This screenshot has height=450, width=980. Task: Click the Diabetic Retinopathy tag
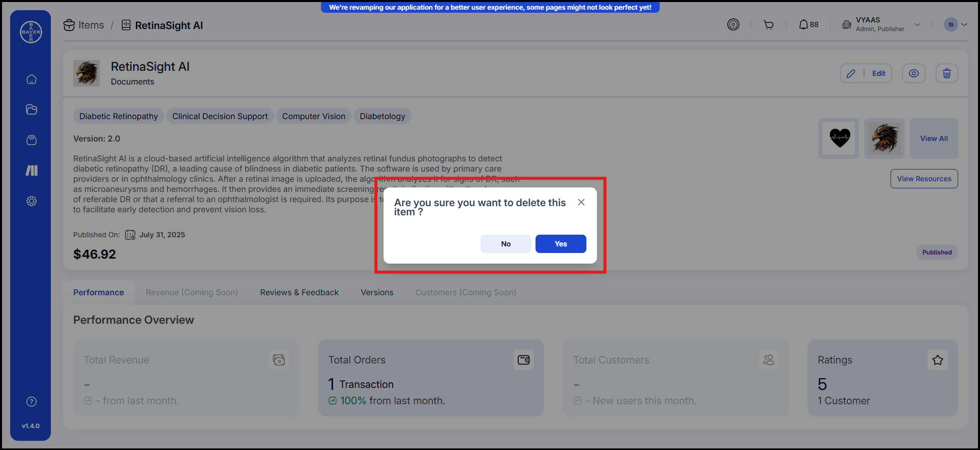point(118,116)
